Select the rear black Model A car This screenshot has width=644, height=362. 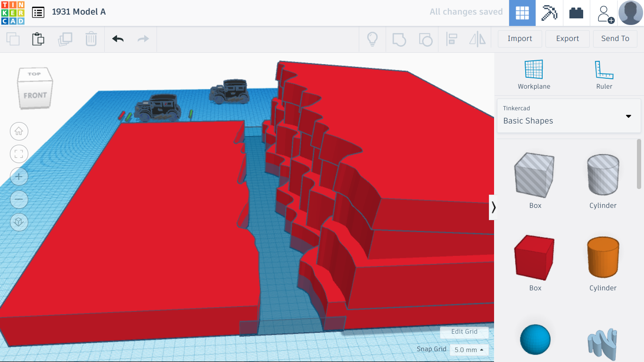click(x=230, y=91)
